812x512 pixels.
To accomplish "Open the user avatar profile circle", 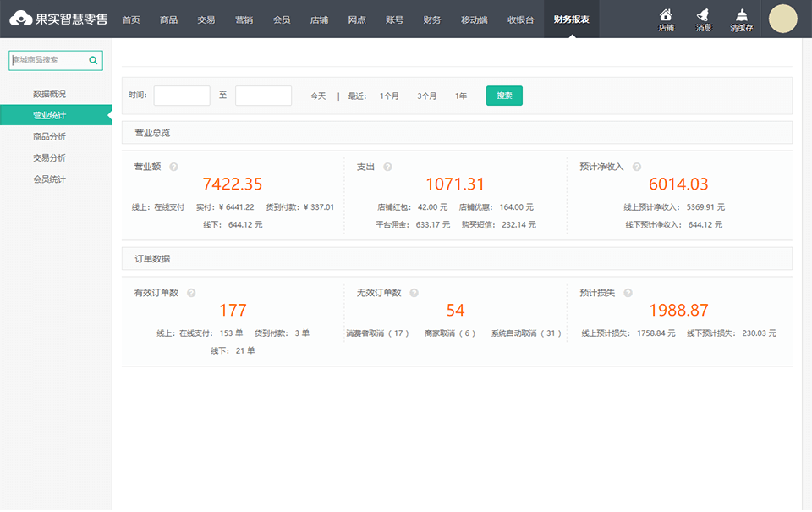I will [x=782, y=19].
